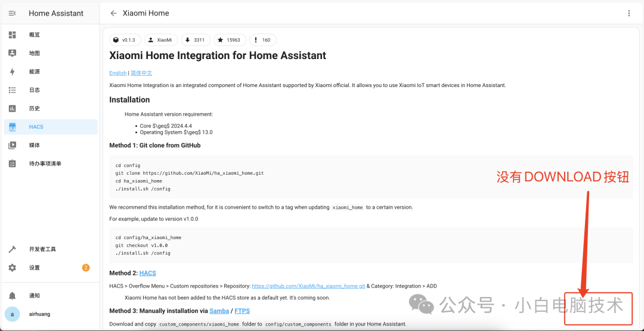Collapse the sidebar with the hamburger icon
644x331 pixels.
click(x=12, y=13)
